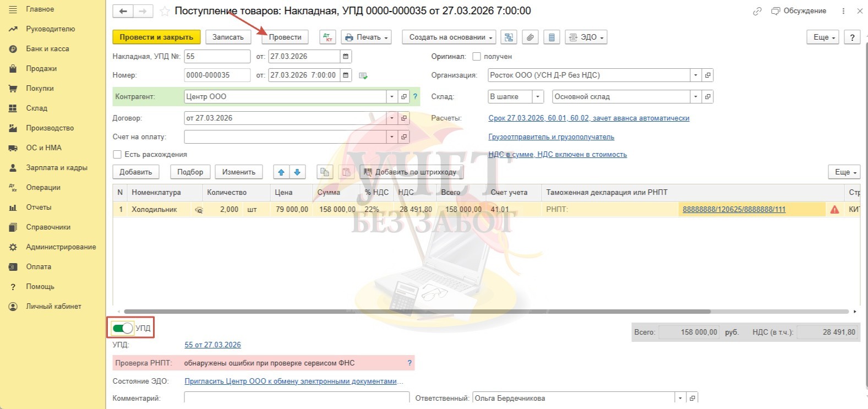Viewport: 868px width, 409px height.
Task: Click the red warning triangle in РНПТ row
Action: click(834, 210)
